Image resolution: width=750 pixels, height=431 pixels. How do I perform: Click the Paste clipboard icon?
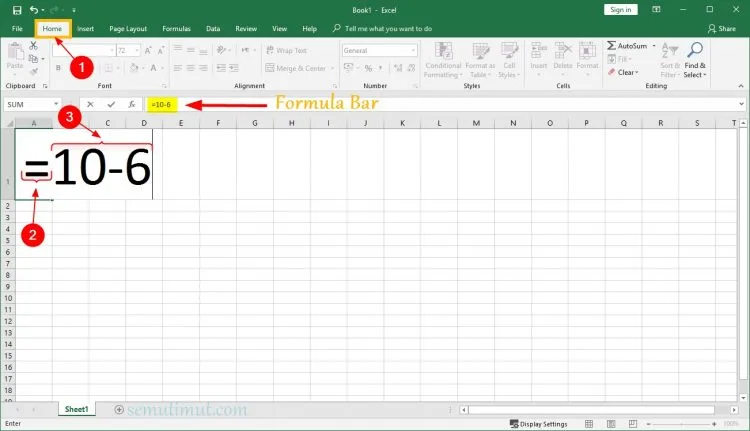(15, 52)
